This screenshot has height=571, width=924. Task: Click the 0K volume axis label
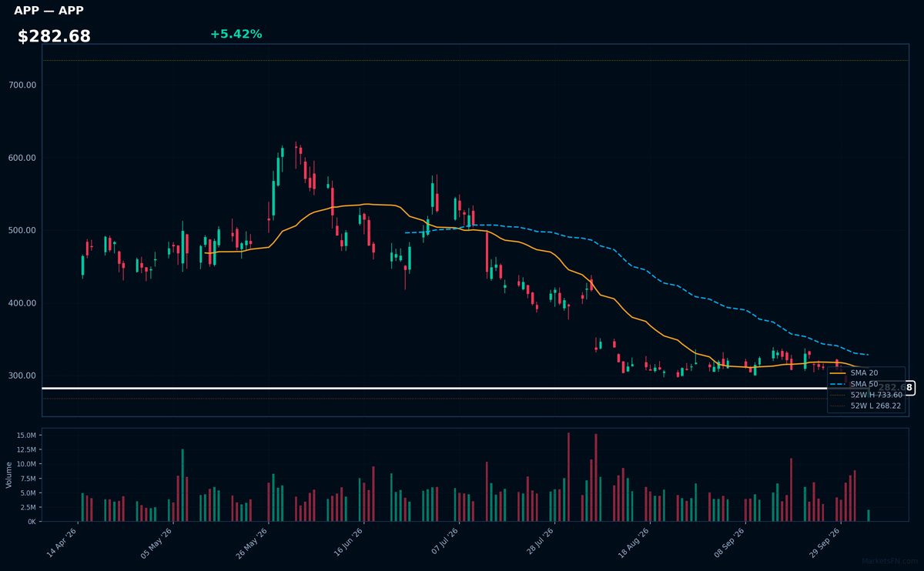(x=32, y=522)
